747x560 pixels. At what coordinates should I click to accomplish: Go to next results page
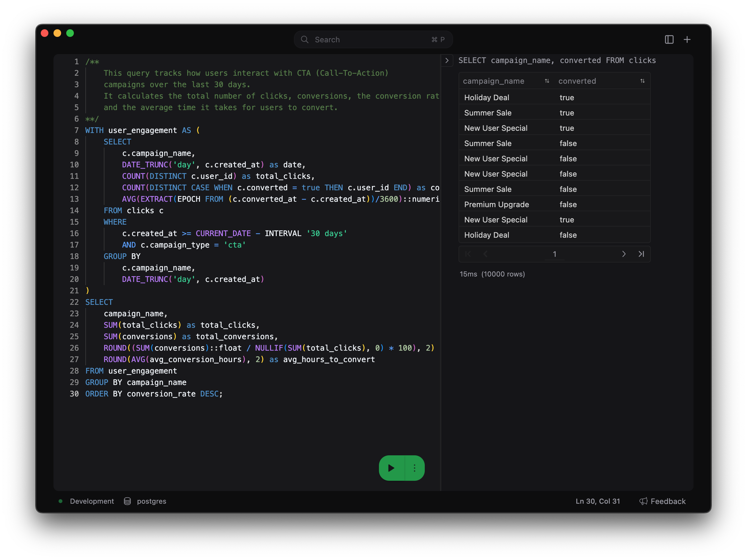624,254
